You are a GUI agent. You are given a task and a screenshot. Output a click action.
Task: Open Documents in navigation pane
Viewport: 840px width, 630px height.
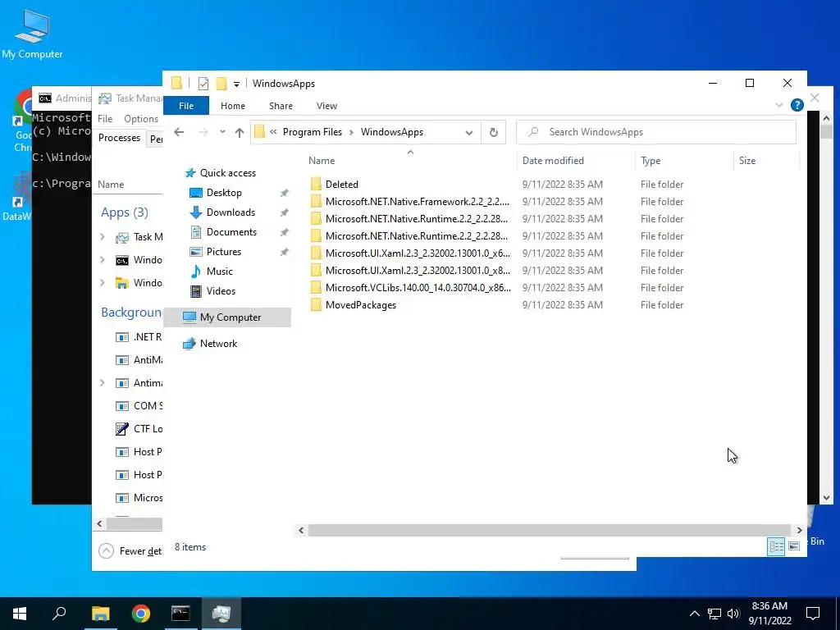pos(231,232)
